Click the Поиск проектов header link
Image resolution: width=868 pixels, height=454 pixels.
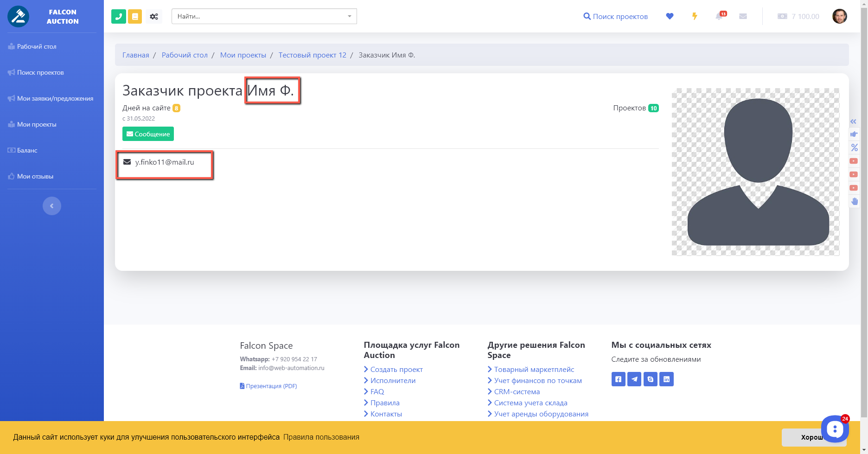click(615, 16)
